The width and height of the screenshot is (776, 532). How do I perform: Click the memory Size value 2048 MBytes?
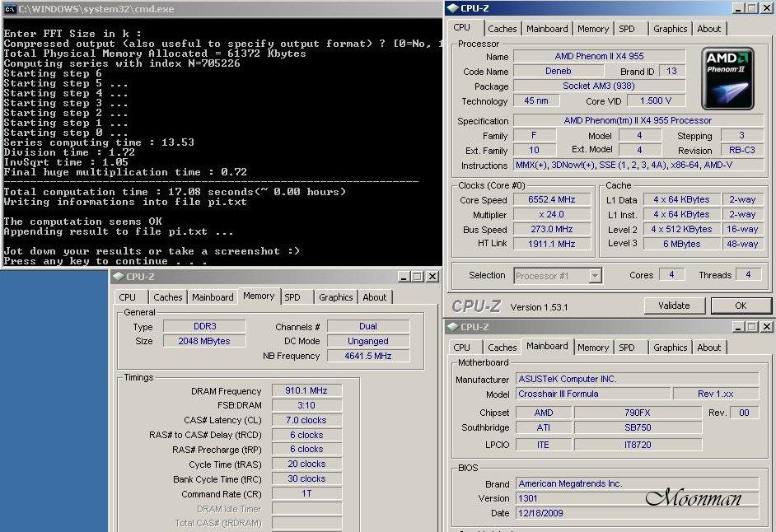204,341
